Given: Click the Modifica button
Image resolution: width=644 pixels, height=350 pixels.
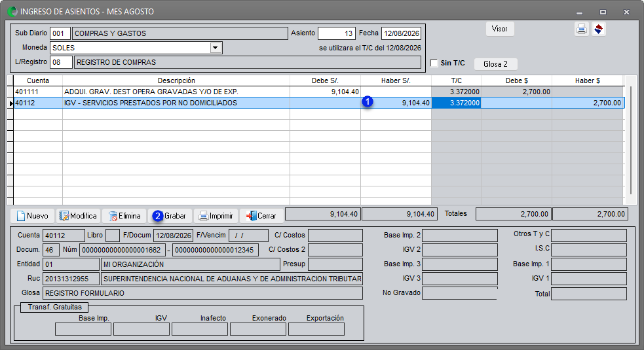Looking at the screenshot, I should click(78, 216).
